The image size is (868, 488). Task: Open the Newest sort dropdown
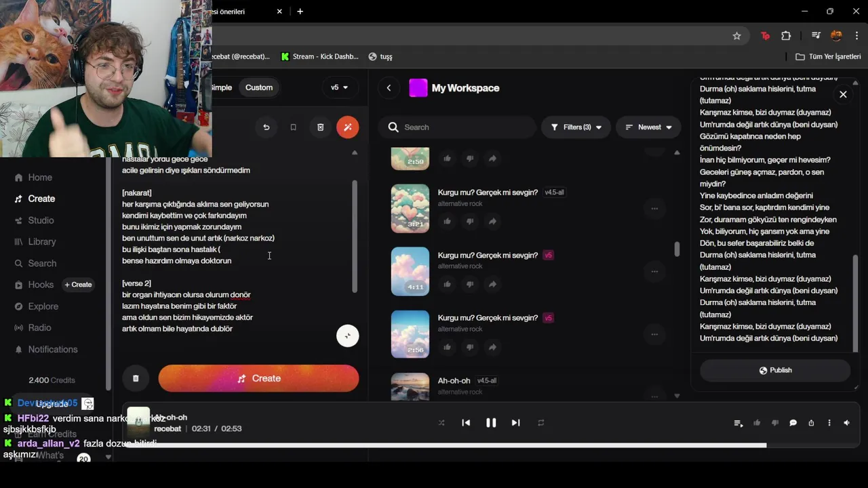648,127
